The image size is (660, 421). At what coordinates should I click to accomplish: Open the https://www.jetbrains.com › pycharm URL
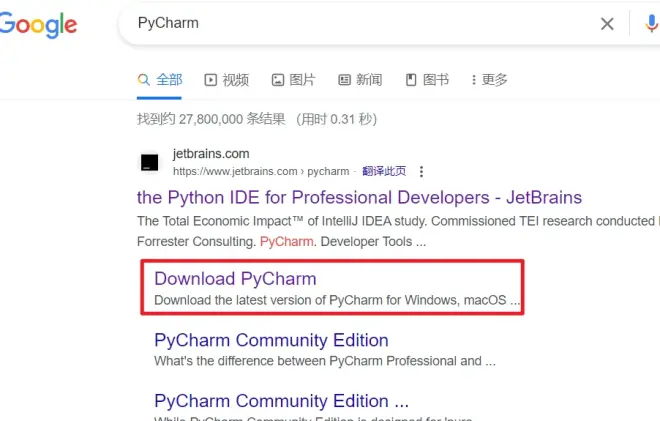point(261,171)
